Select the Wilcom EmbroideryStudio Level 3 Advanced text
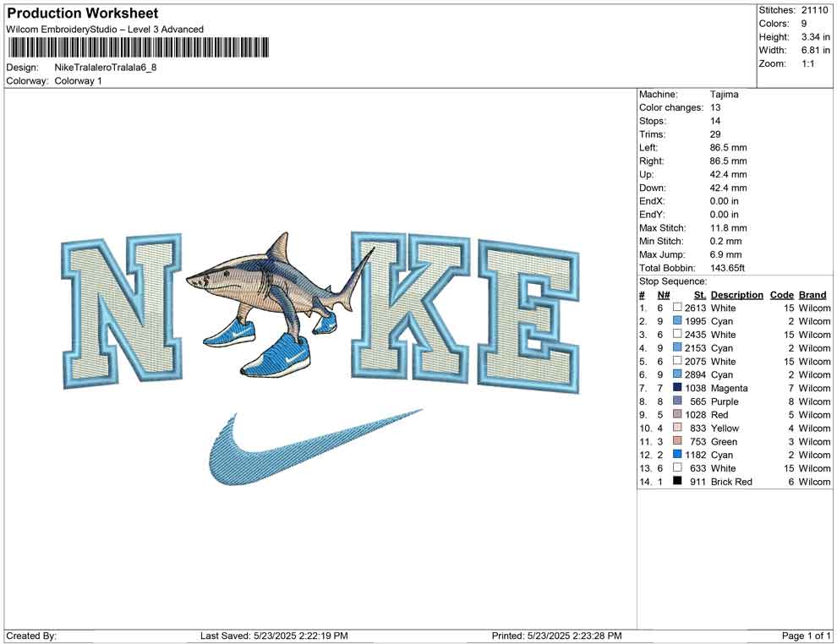837x644 pixels. pyautogui.click(x=105, y=30)
